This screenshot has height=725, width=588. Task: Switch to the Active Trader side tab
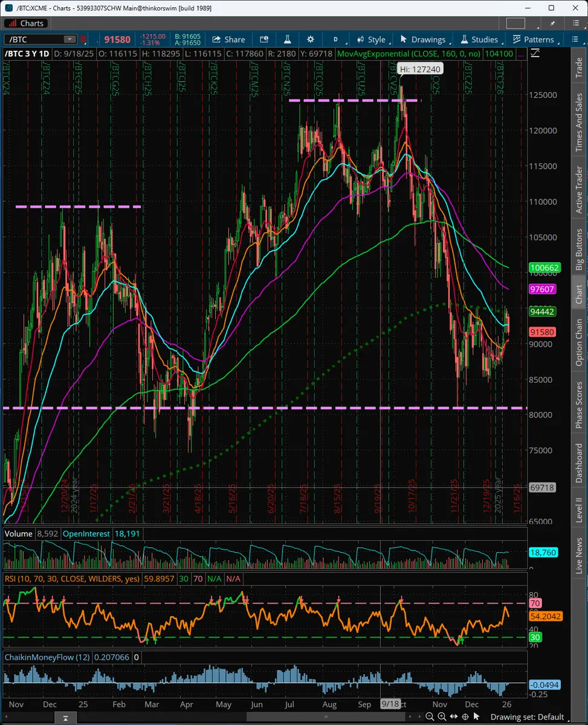pyautogui.click(x=579, y=189)
